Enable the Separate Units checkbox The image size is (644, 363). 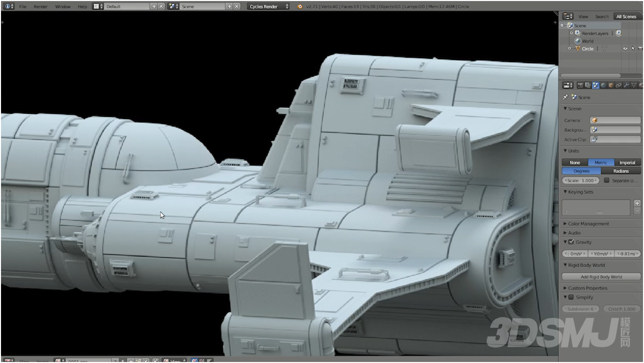[606, 180]
